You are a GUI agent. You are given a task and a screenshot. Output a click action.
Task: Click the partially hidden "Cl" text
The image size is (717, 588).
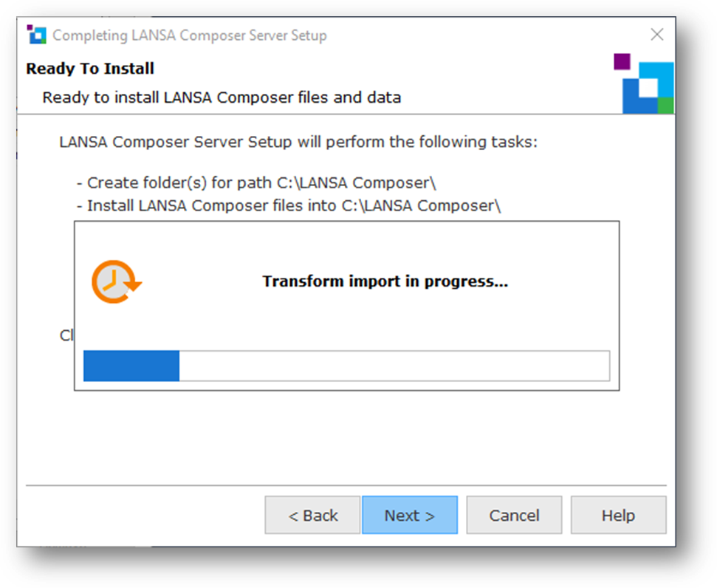point(66,335)
